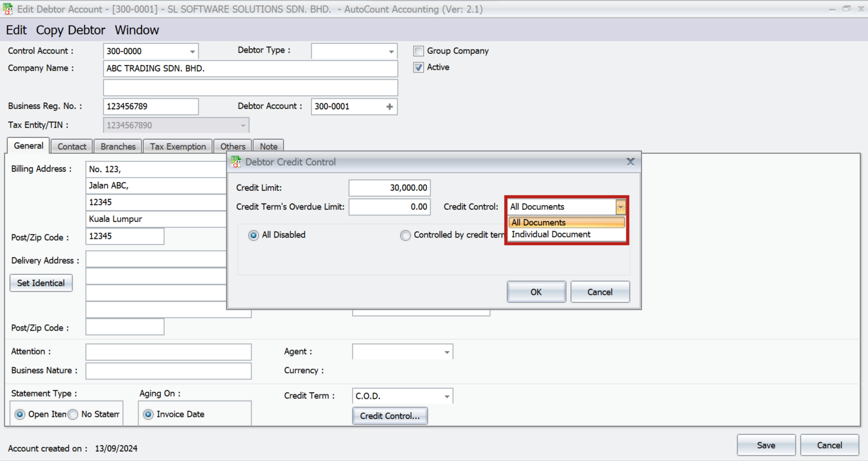Viewport: 868px width, 461px height.
Task: Open the Tax Entity/TIN dropdown
Action: tap(243, 125)
